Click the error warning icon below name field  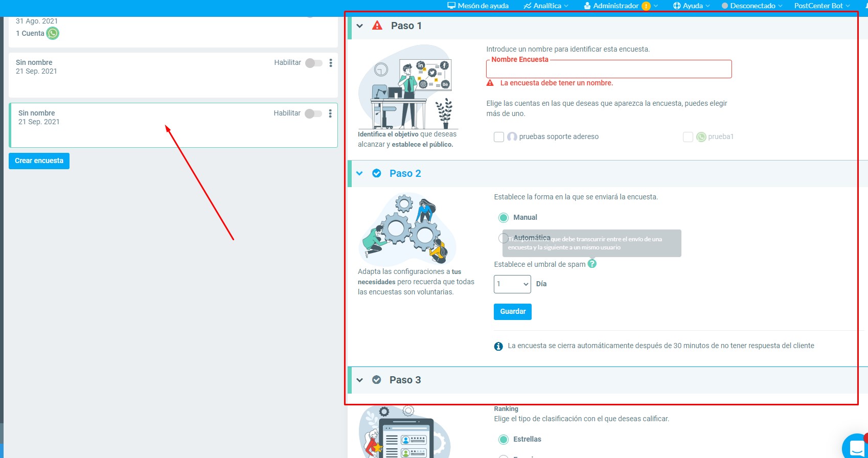click(490, 83)
